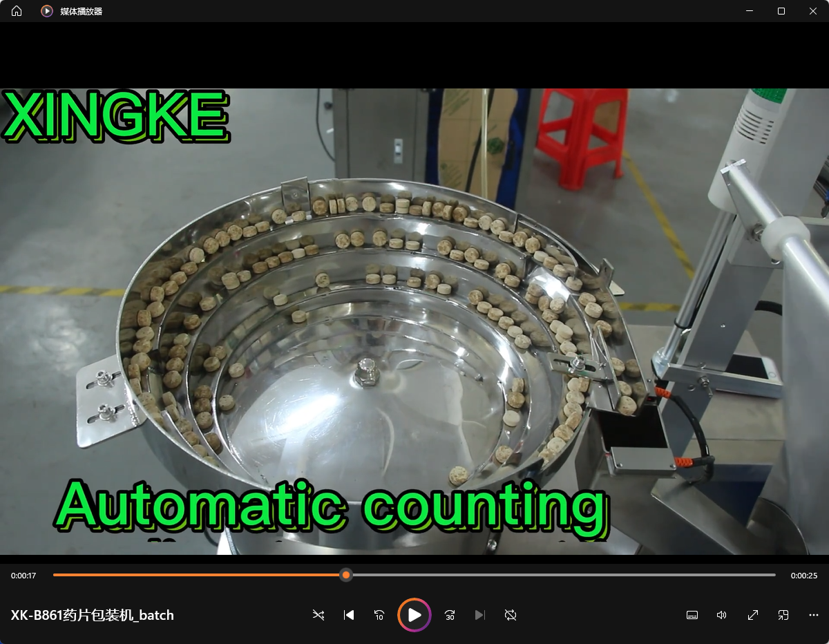Toggle shuffle playback
829x644 pixels.
[318, 615]
